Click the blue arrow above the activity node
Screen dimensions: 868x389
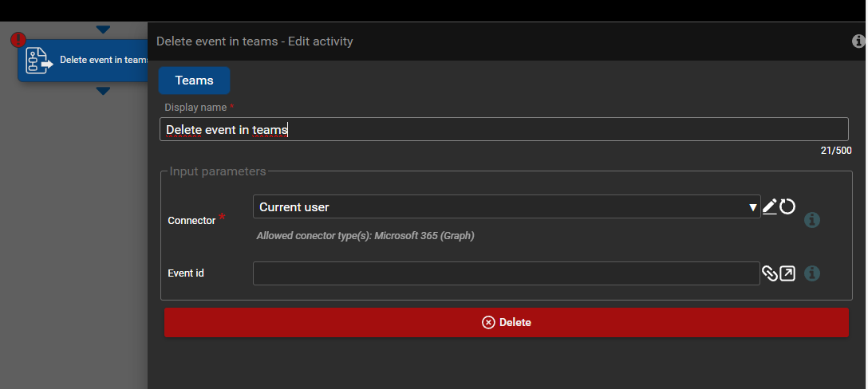[103, 29]
